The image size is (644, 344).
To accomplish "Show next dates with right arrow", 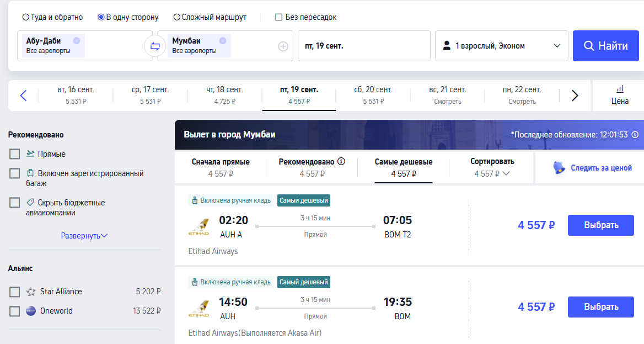I will [x=575, y=96].
